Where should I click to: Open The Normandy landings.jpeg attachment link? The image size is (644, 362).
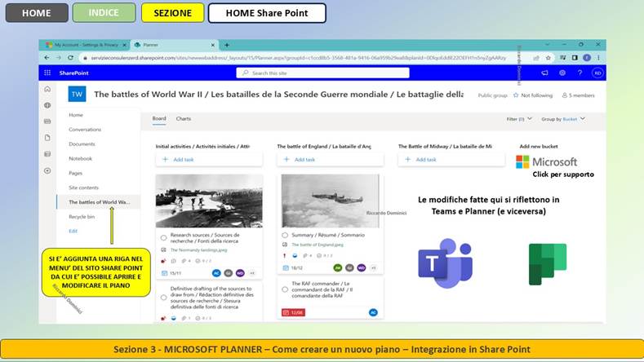pos(198,250)
